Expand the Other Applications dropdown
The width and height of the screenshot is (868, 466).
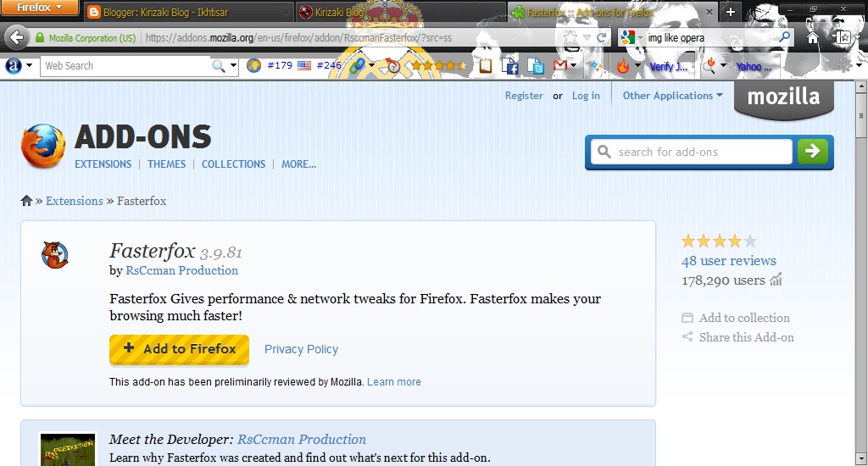(672, 95)
